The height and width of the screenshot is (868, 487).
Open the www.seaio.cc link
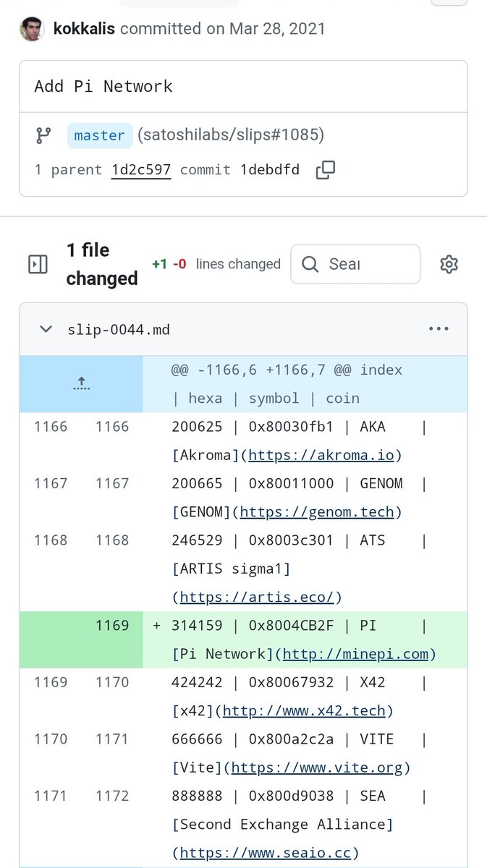[x=265, y=854]
